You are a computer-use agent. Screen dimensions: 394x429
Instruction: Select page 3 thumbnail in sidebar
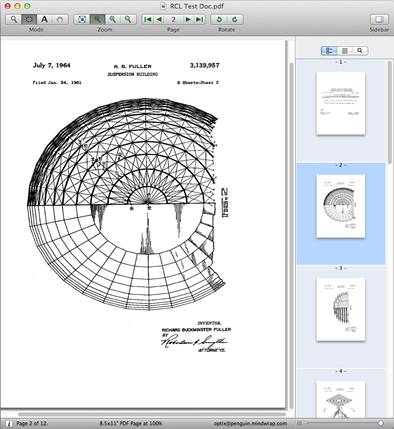(x=341, y=309)
